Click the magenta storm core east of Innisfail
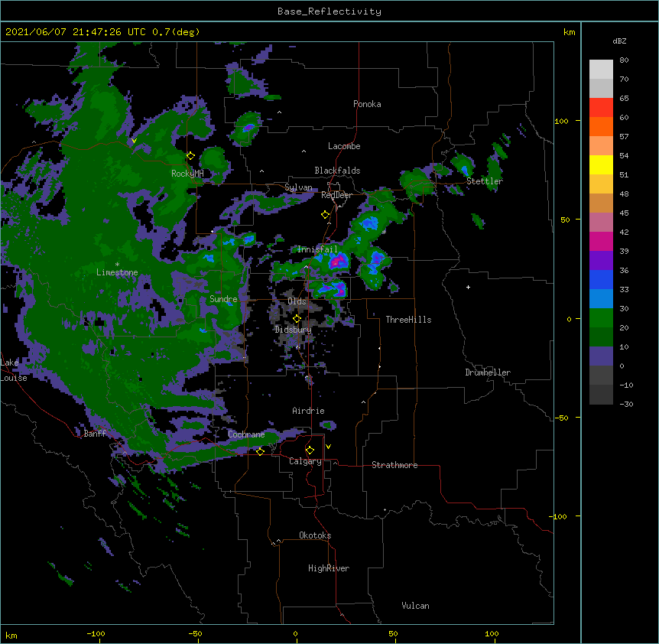This screenshot has width=659, height=644. 337,262
